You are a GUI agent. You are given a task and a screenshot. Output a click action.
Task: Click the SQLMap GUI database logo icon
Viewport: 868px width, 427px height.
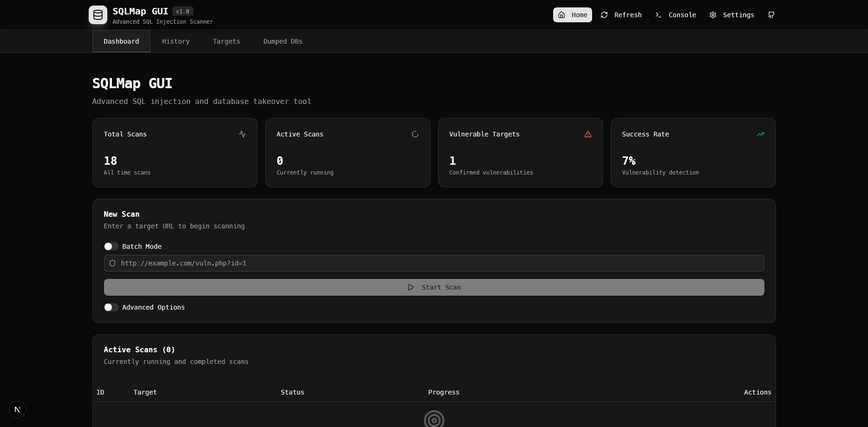tap(98, 15)
